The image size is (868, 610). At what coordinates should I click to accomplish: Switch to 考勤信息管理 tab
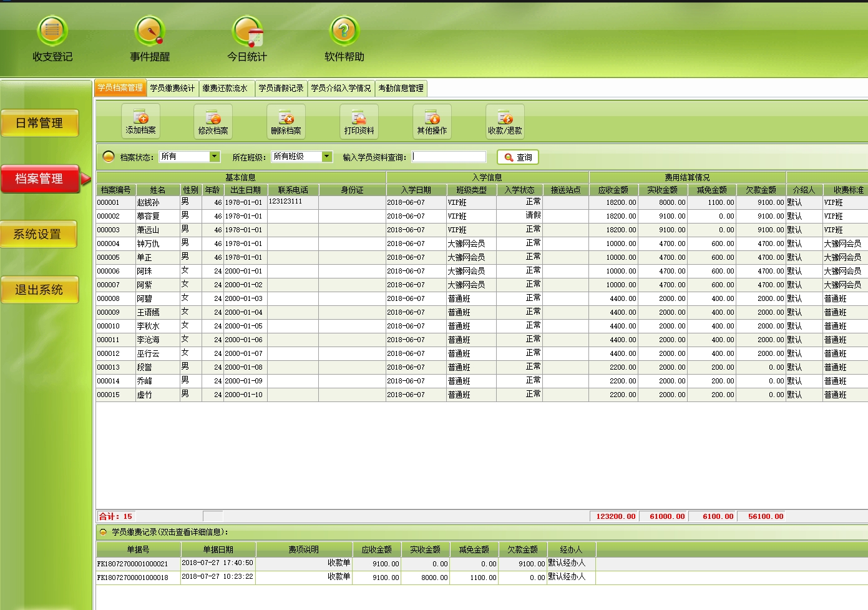coord(401,88)
